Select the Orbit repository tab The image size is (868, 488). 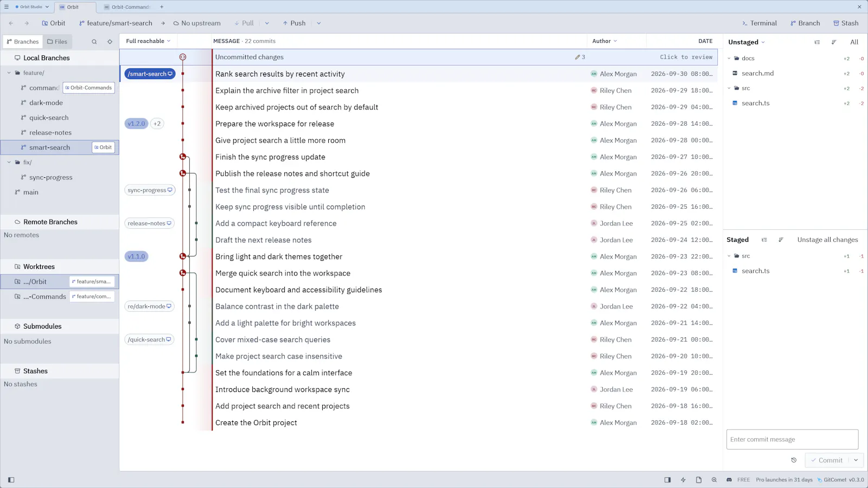(75, 7)
